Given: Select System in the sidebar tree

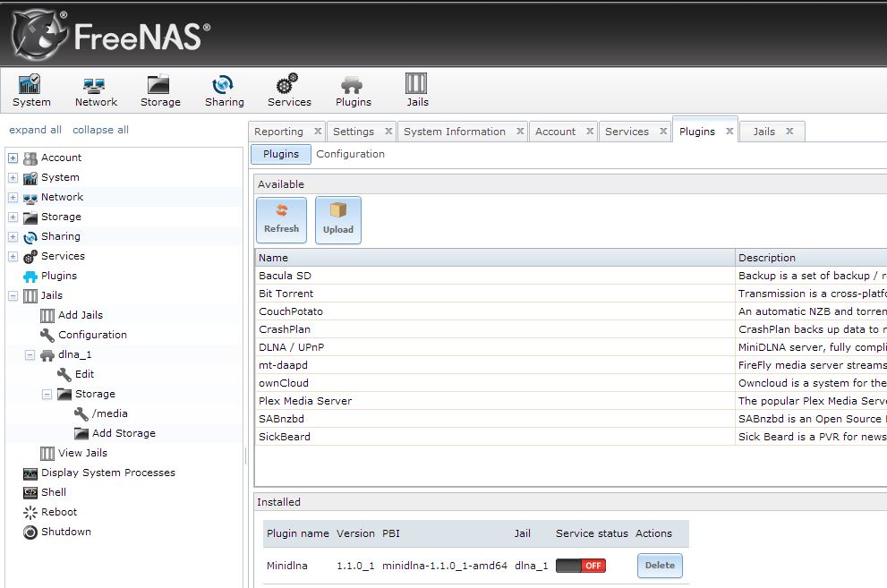Looking at the screenshot, I should [60, 177].
